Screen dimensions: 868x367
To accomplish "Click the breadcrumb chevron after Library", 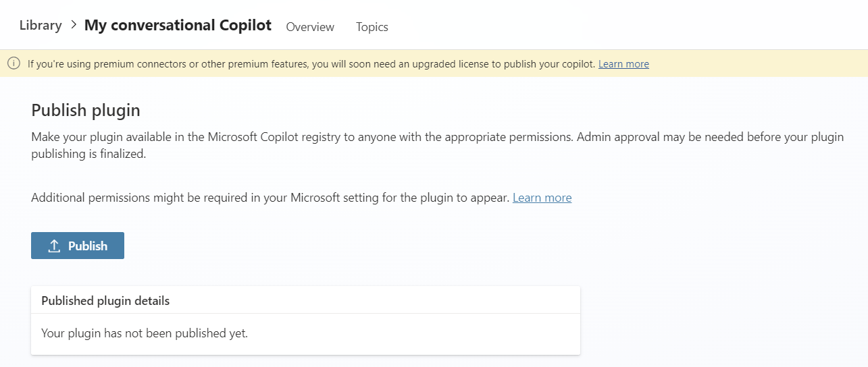I will coord(73,26).
